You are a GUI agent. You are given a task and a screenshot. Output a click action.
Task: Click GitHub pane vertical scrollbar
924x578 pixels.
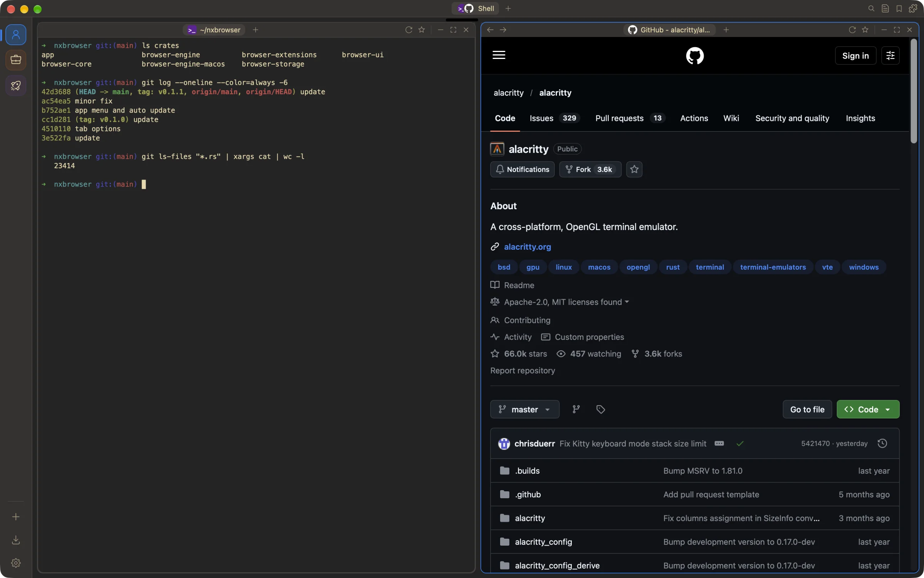[914, 91]
